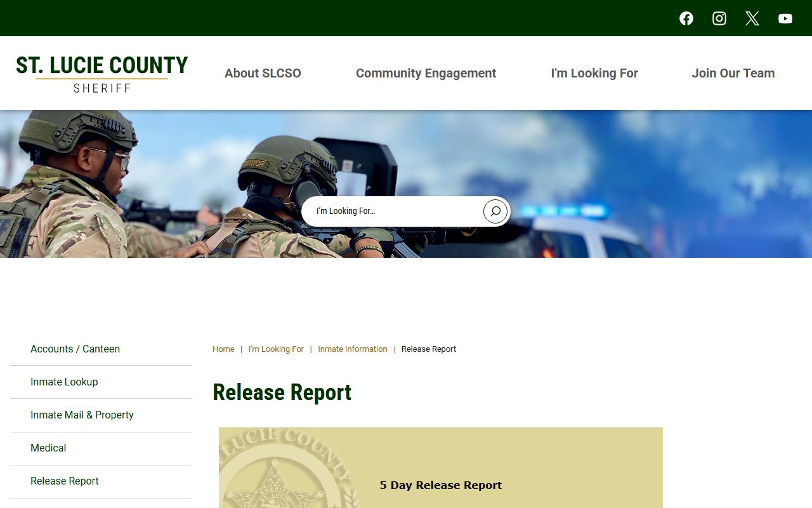Click the I'm Looking For breadcrumb

tap(276, 349)
